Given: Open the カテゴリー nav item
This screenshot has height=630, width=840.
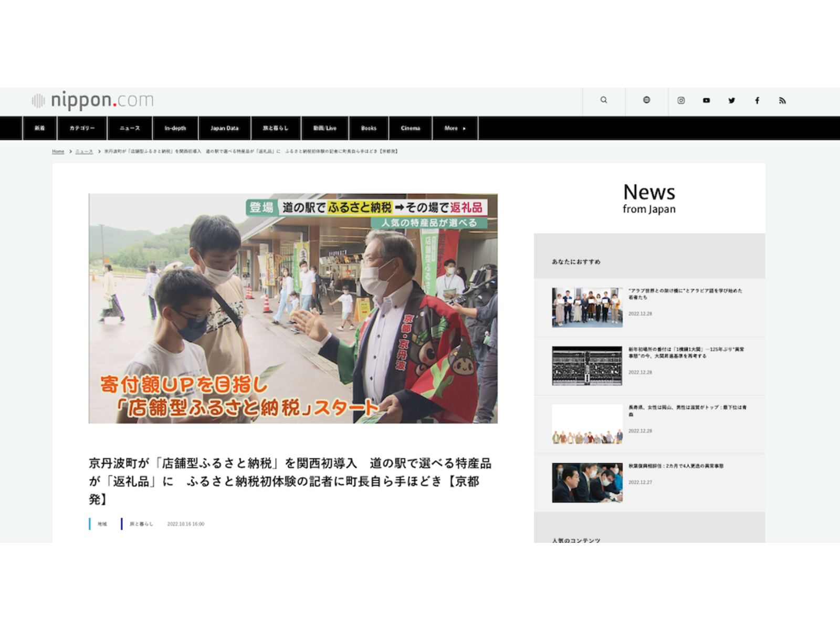Looking at the screenshot, I should click(x=82, y=128).
